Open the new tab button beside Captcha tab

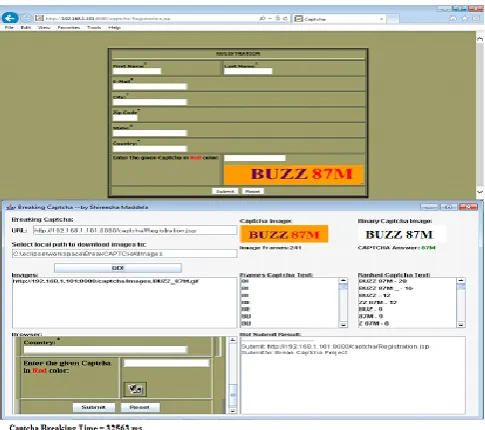pyautogui.click(x=393, y=19)
